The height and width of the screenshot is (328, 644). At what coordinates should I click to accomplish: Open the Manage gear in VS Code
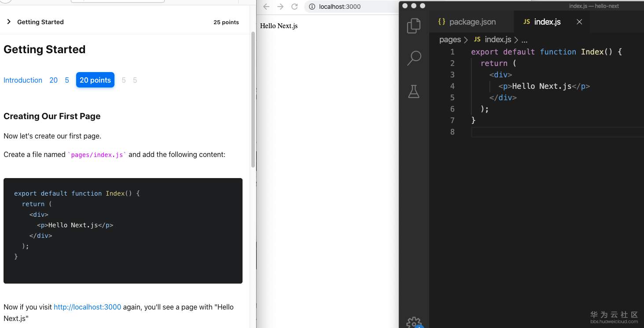tap(414, 323)
